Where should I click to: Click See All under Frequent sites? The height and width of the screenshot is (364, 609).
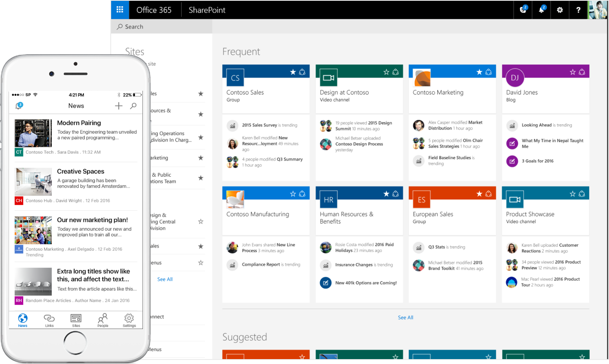[405, 318]
